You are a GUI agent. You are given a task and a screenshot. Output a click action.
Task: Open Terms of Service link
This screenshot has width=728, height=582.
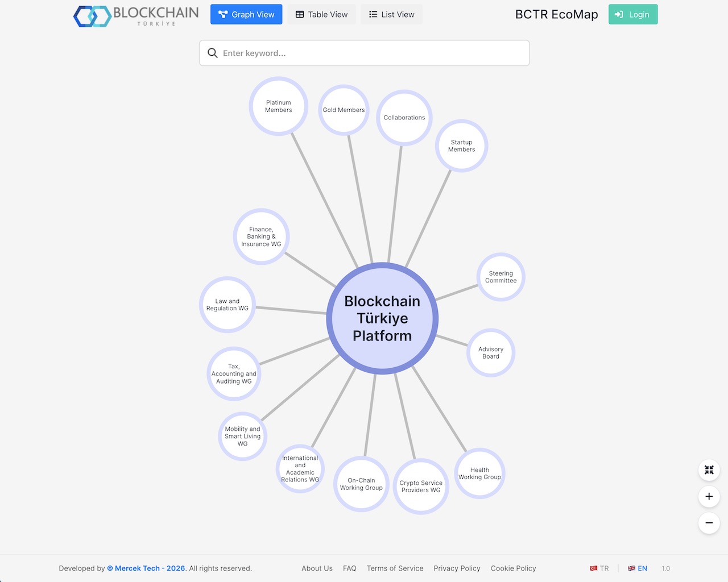(x=395, y=568)
